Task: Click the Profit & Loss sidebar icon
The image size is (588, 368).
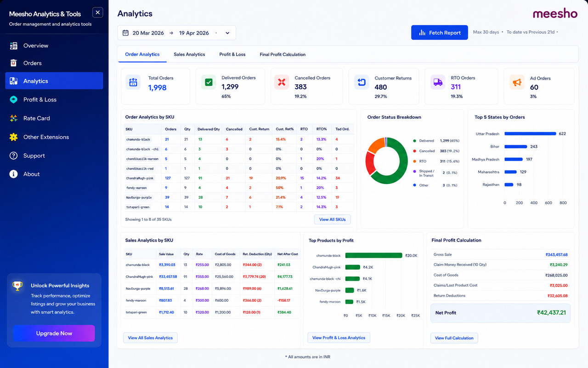Action: 14,99
